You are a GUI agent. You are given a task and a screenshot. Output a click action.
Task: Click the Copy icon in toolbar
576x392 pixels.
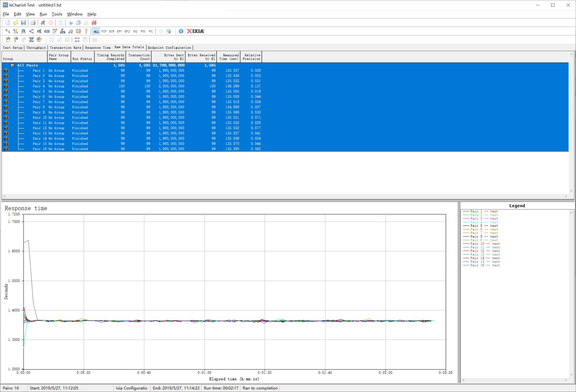point(78,23)
